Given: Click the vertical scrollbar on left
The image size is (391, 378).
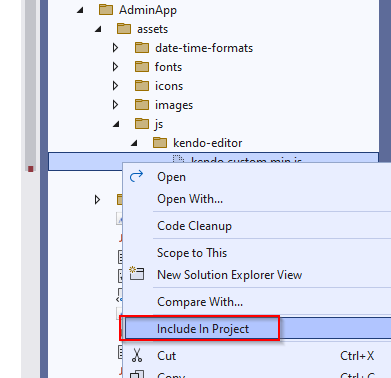Looking at the screenshot, I should point(30,87).
